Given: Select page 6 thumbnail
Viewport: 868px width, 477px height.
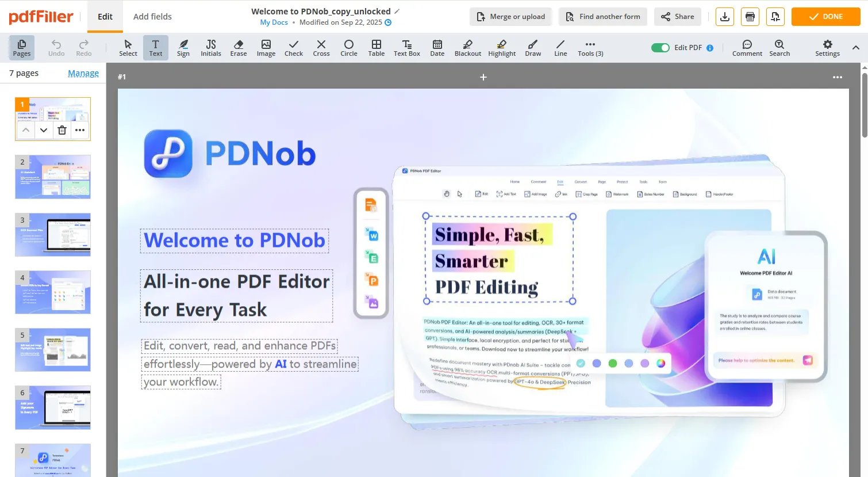Looking at the screenshot, I should click(53, 407).
